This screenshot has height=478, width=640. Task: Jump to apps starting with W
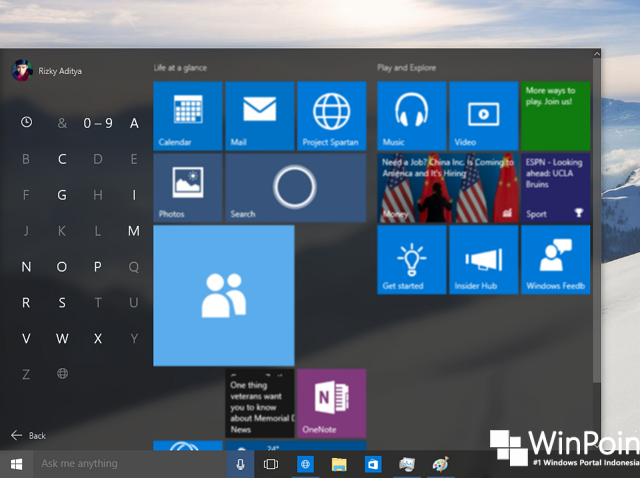pyautogui.click(x=62, y=338)
